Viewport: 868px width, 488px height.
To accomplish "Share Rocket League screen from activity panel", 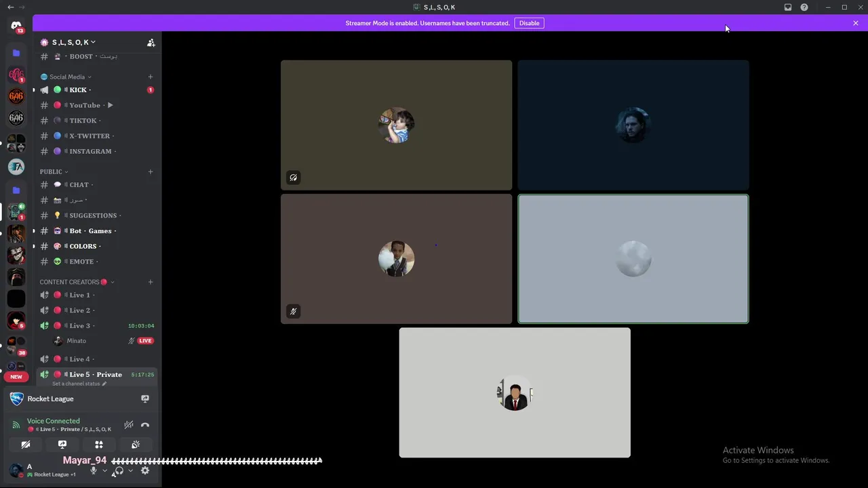I will coord(144,399).
